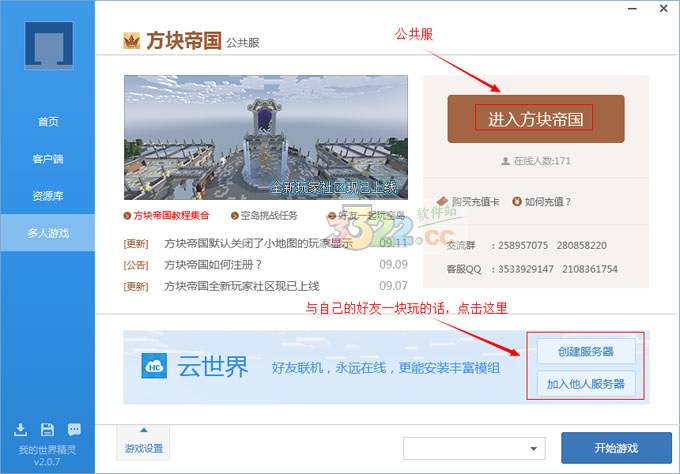Click customer QQ 2108361754
This screenshot has width=680, height=474.
click(590, 269)
